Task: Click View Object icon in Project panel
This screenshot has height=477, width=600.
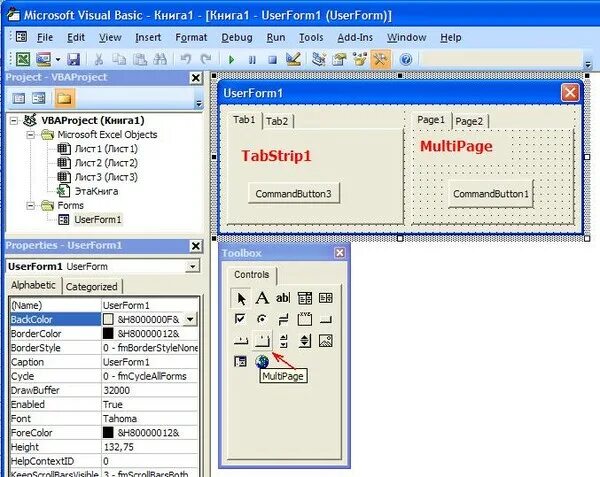Action: tap(39, 99)
